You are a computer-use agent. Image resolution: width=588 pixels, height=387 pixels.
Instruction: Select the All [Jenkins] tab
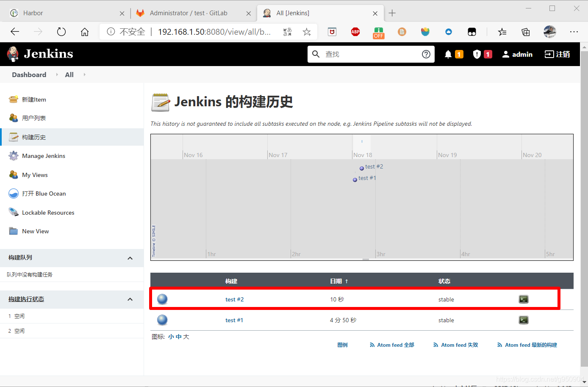click(x=320, y=13)
